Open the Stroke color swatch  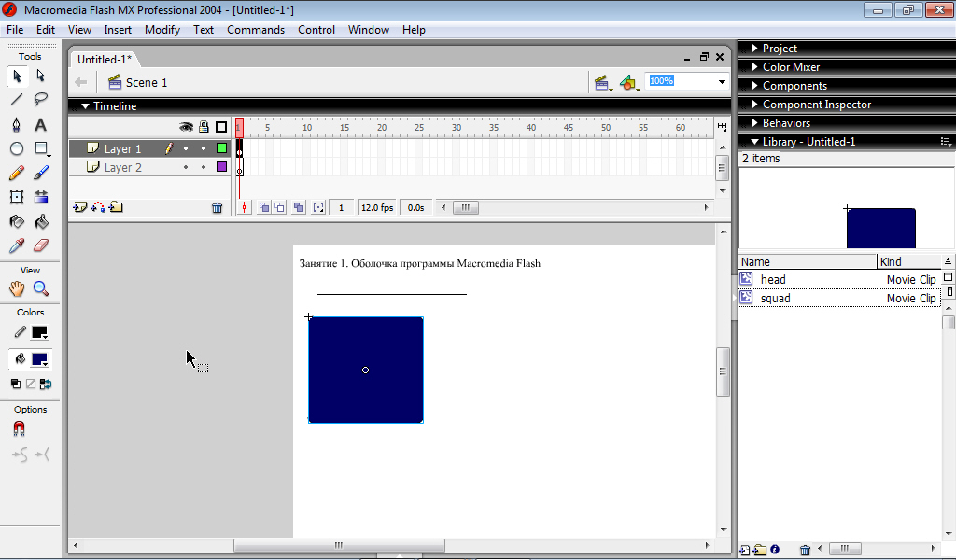[x=39, y=332]
